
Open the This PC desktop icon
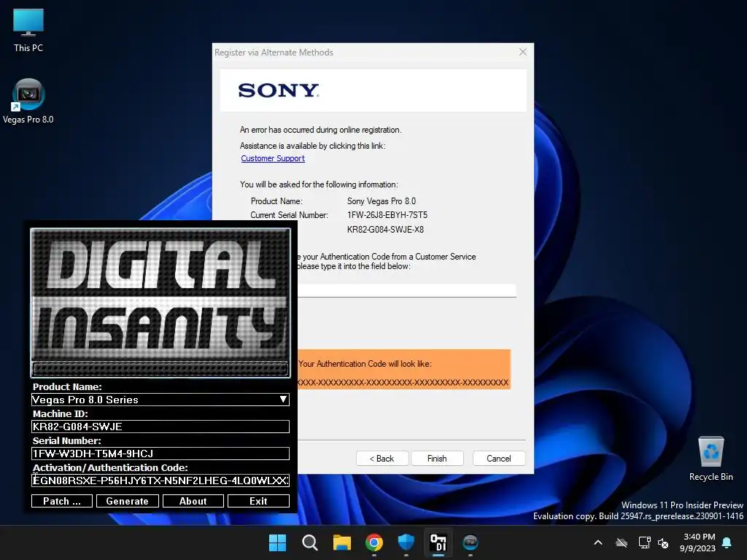28,29
